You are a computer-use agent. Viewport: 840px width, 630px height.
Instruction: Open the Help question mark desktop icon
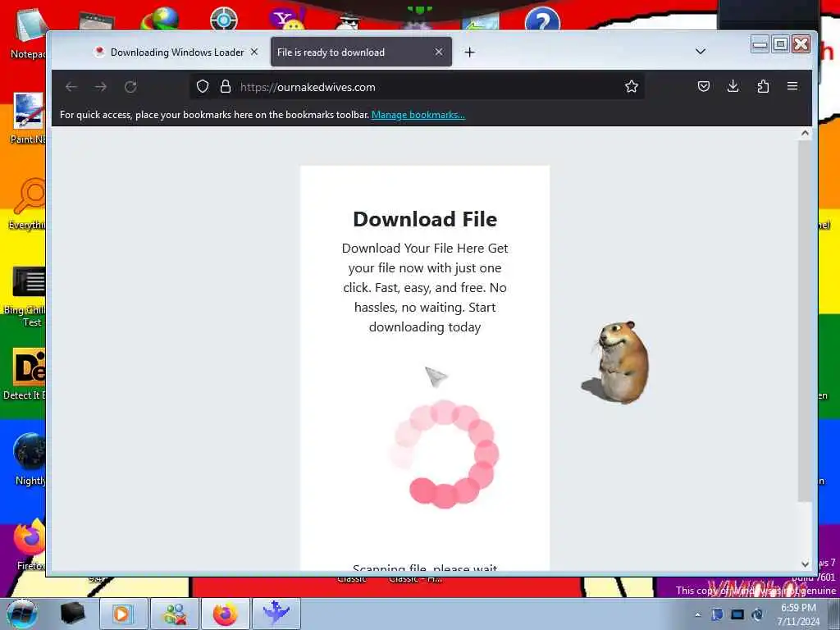coord(542,20)
